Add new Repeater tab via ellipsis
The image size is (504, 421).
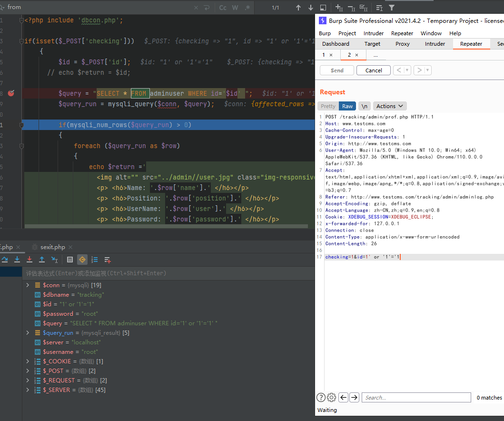[x=376, y=55]
